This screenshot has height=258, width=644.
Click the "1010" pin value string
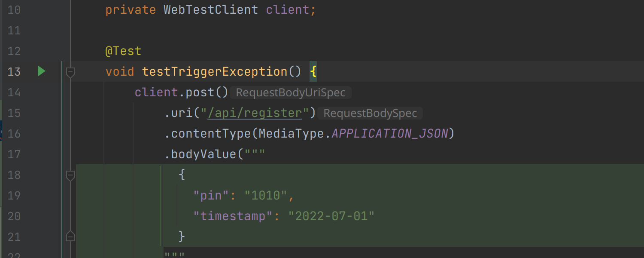265,196
